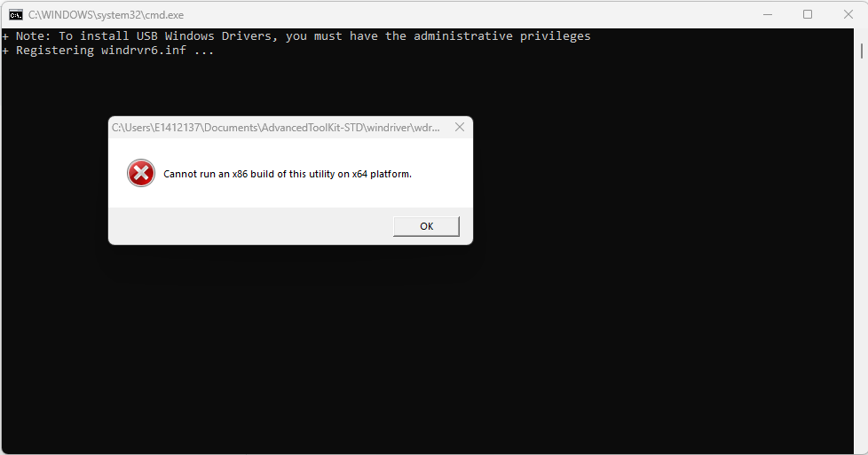Viewport: 868px width, 455px height.
Task: Minimize the cmd.exe window
Action: coord(768,14)
